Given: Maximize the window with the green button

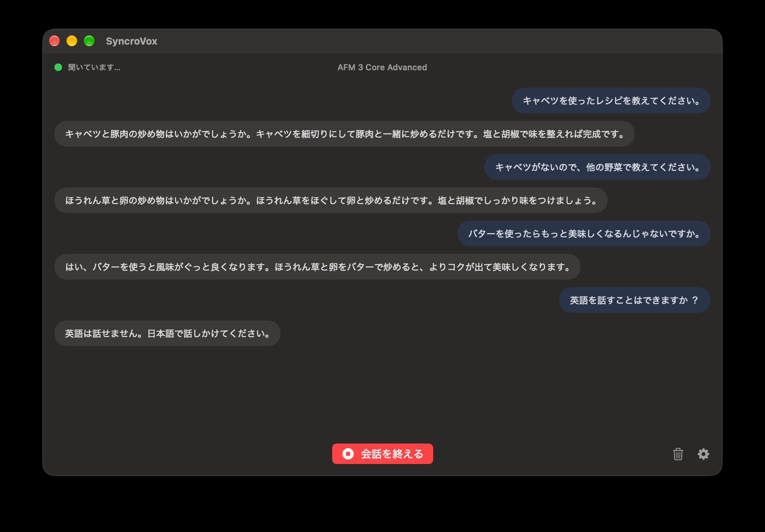Looking at the screenshot, I should point(89,41).
